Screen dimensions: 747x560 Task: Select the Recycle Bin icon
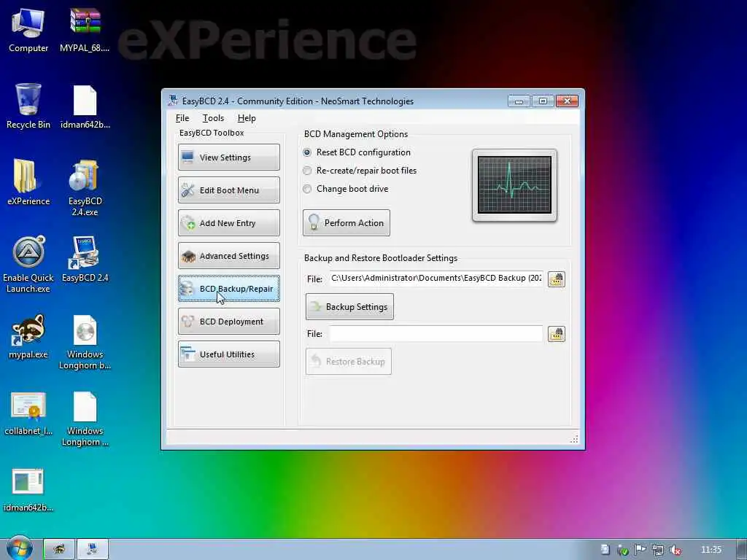click(x=28, y=106)
